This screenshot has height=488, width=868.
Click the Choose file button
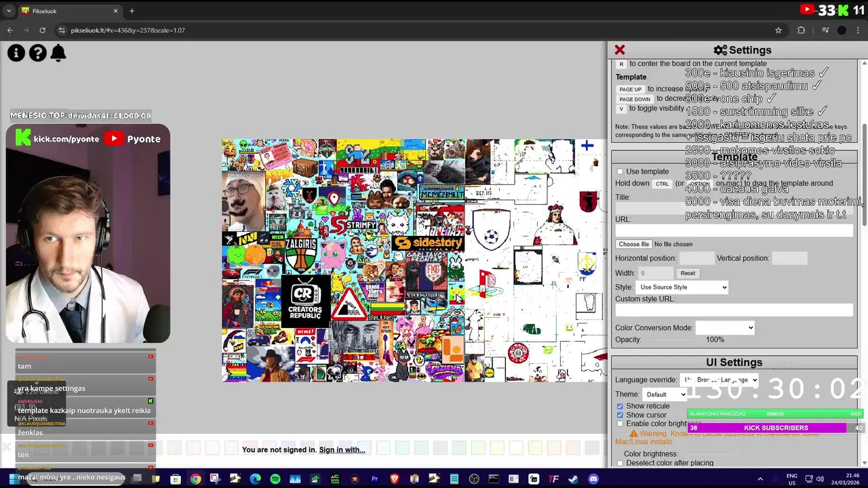click(633, 244)
